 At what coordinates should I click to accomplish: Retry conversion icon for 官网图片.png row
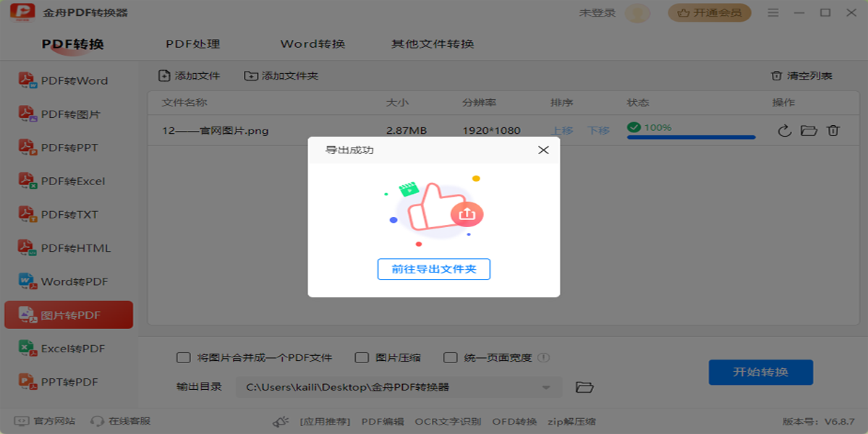point(784,131)
